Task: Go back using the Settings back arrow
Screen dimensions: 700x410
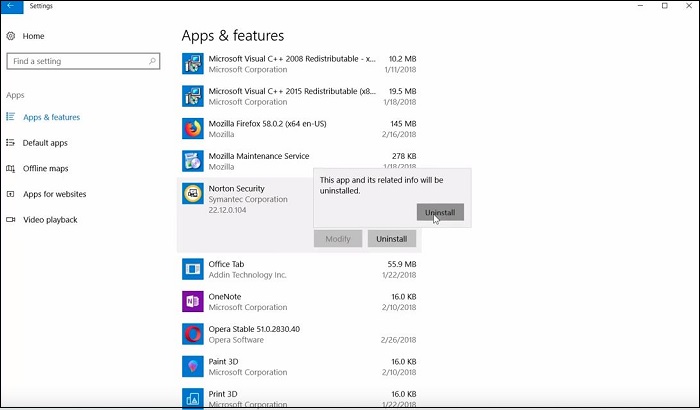Action: (x=11, y=6)
